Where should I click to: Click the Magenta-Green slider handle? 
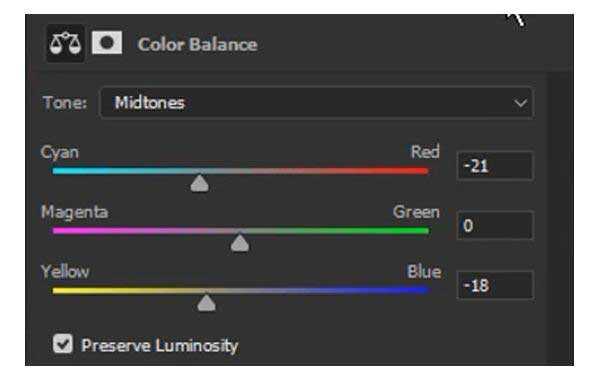(240, 243)
